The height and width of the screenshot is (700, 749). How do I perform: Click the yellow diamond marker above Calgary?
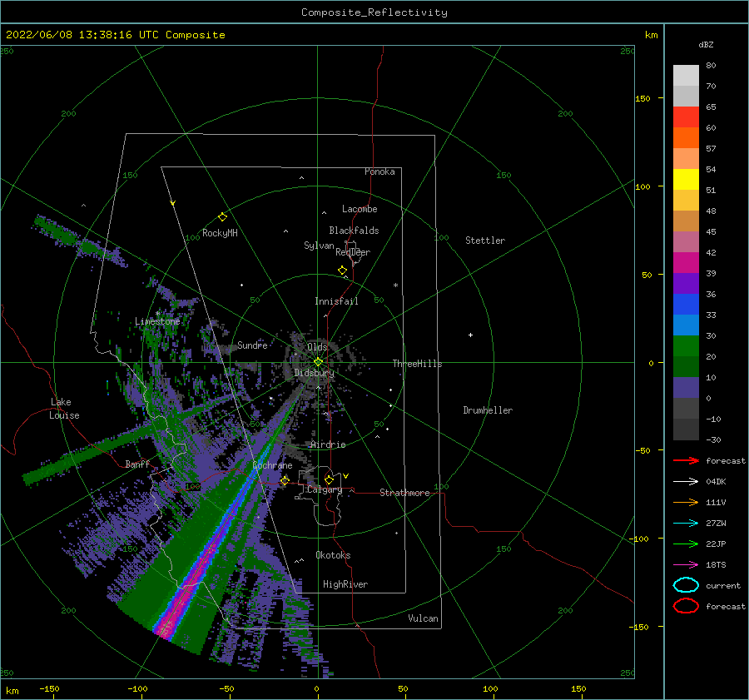point(329,479)
